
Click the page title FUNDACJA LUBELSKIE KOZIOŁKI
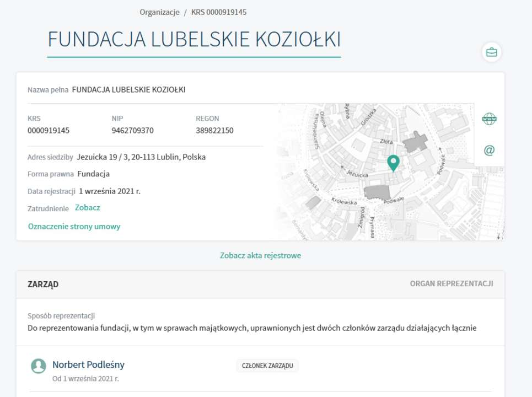click(x=194, y=39)
